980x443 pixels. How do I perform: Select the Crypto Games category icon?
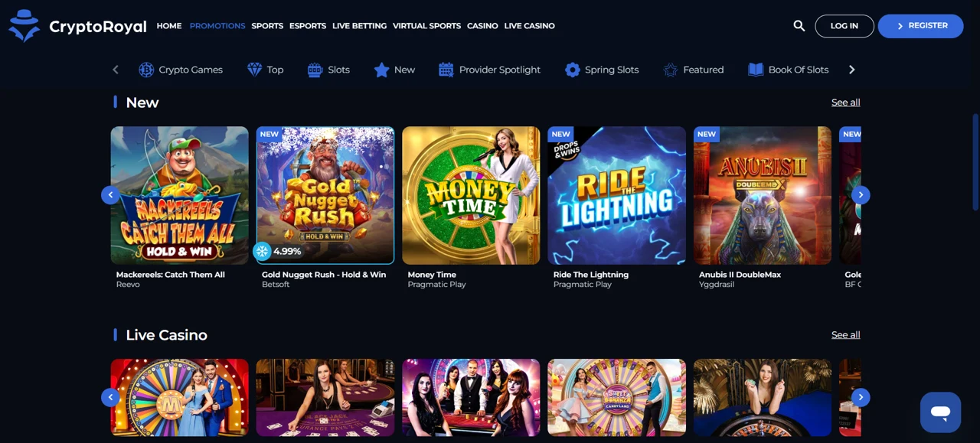coord(146,70)
